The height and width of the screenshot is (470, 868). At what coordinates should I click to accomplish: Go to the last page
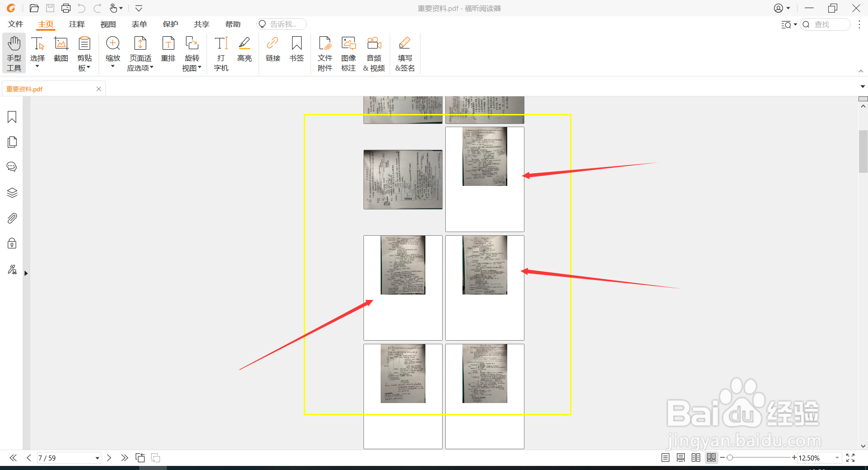click(124, 458)
